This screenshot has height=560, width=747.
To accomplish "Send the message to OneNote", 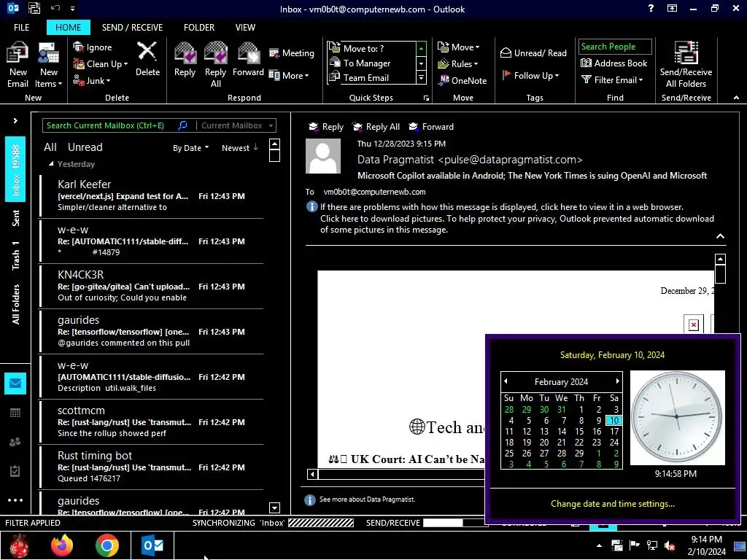I will pyautogui.click(x=462, y=80).
